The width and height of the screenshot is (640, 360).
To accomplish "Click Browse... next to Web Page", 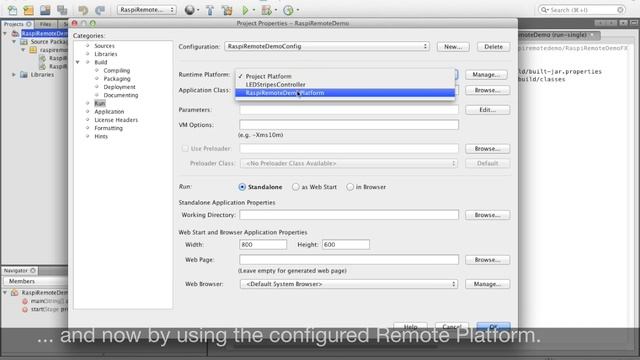I will [487, 260].
